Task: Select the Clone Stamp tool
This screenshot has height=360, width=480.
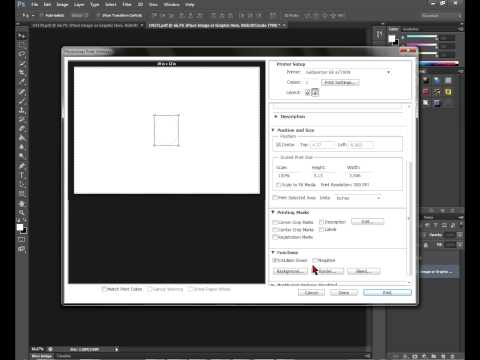Action: tap(22, 110)
